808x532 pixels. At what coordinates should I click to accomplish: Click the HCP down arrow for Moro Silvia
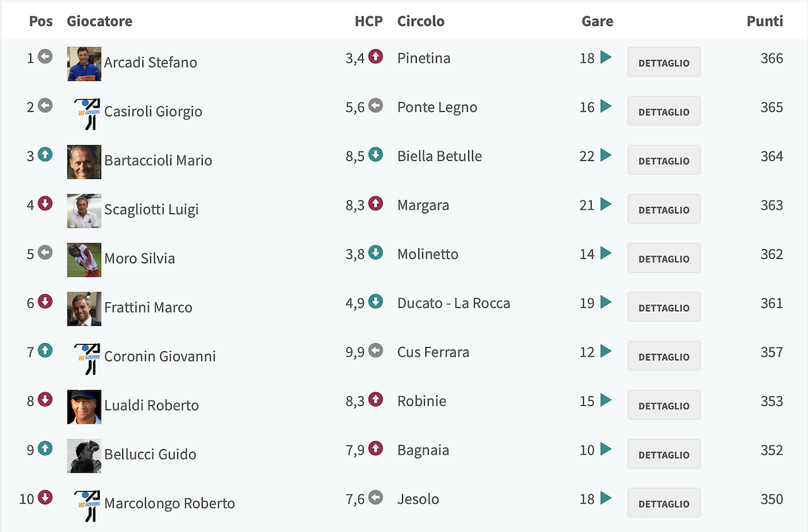tap(376, 253)
